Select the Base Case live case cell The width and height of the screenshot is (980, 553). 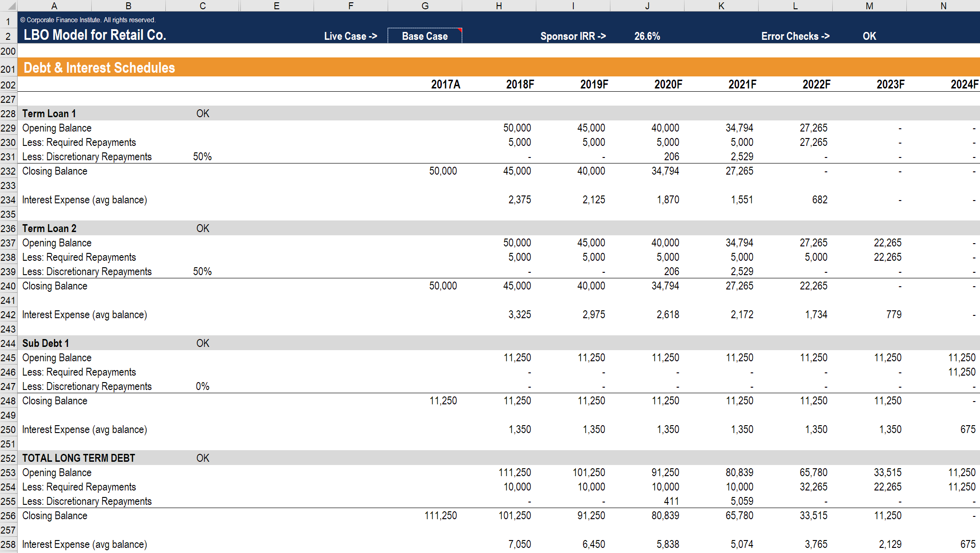(424, 36)
